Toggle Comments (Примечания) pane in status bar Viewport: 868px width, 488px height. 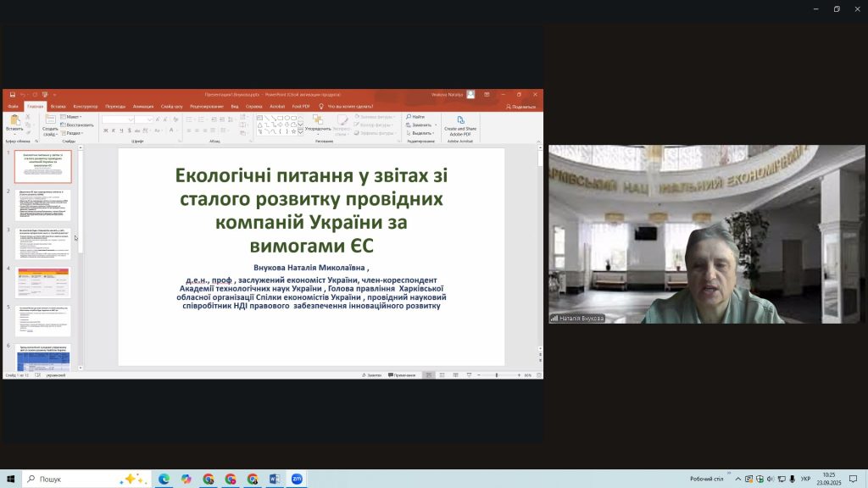[401, 374]
